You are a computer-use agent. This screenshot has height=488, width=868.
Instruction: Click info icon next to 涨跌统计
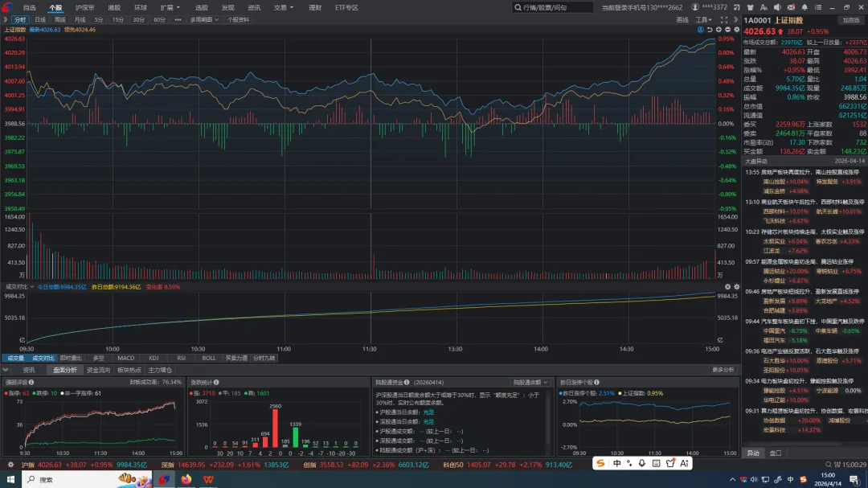216,382
